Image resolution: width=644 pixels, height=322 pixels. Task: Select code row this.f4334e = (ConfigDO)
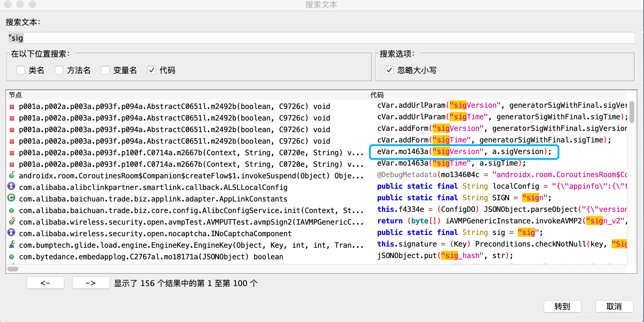tap(502, 209)
